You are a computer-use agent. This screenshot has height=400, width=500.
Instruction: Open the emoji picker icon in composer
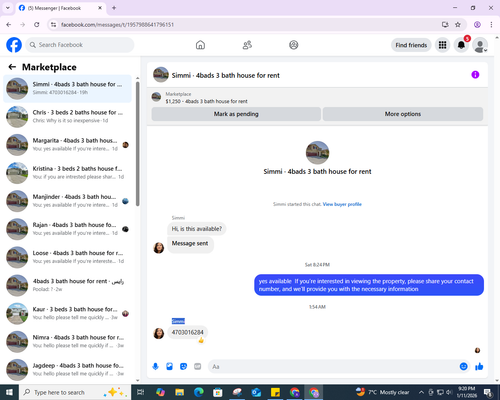pos(463,367)
